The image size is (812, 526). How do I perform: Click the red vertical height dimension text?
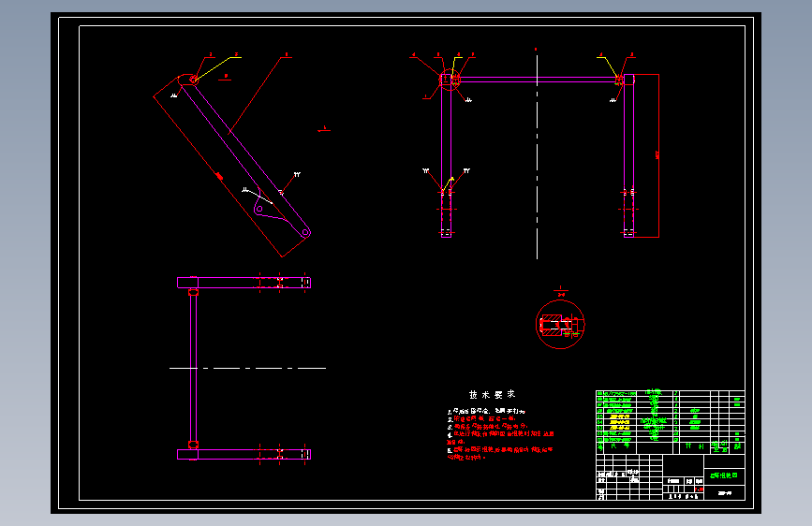(657, 154)
